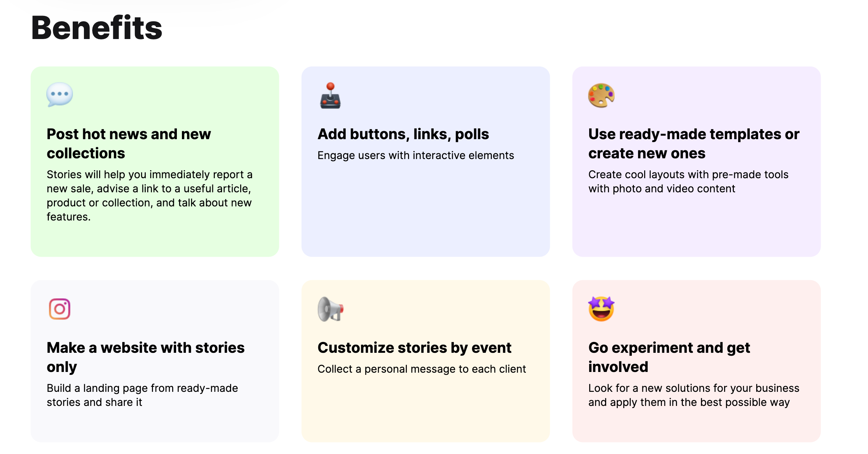Screen dimensions: 868x454
Task: Click the 'Stories will help you immediately report' paragraph
Action: pos(149,196)
